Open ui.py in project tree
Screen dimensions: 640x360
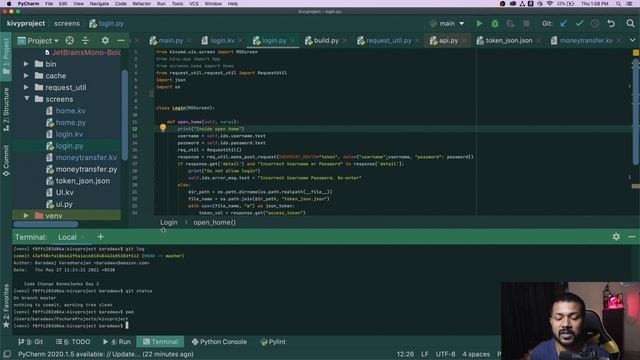click(x=64, y=204)
